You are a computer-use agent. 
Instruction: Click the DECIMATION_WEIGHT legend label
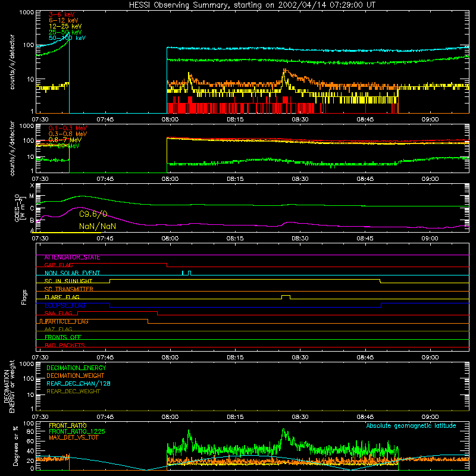(76, 375)
